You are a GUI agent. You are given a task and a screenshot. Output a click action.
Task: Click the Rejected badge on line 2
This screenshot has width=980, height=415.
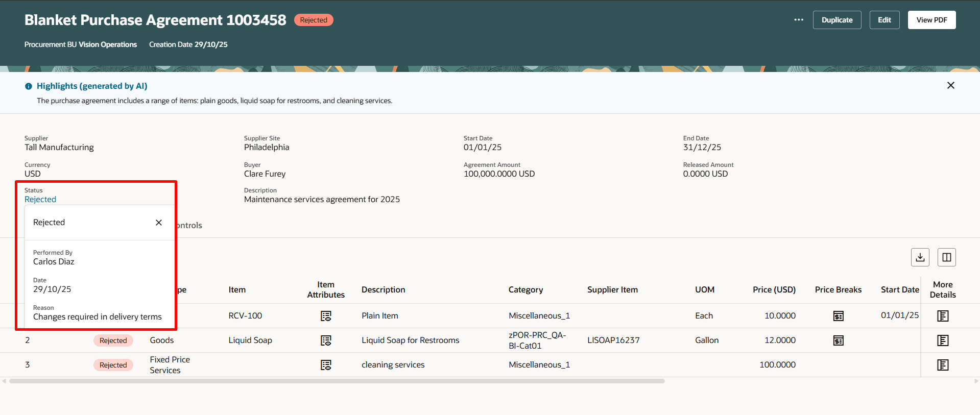point(113,340)
